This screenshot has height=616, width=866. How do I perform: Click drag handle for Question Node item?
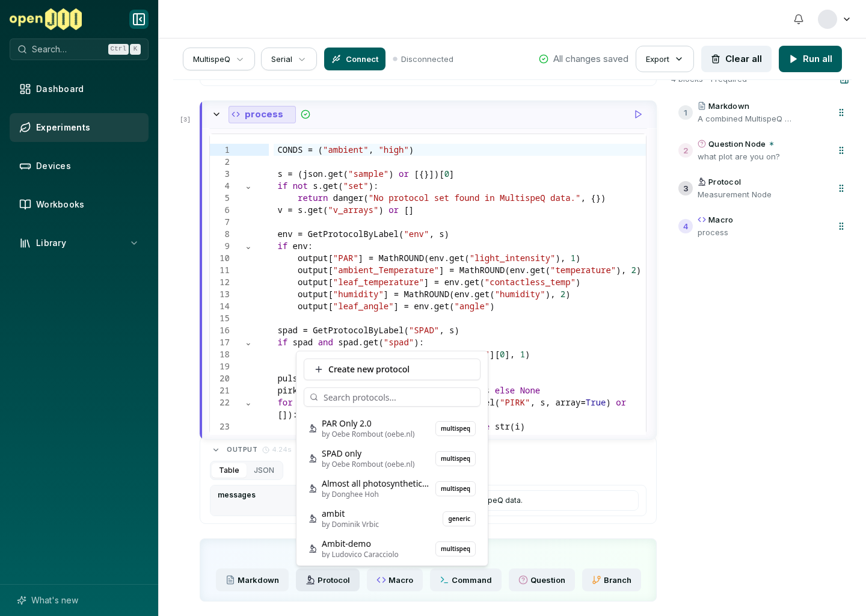[841, 150]
